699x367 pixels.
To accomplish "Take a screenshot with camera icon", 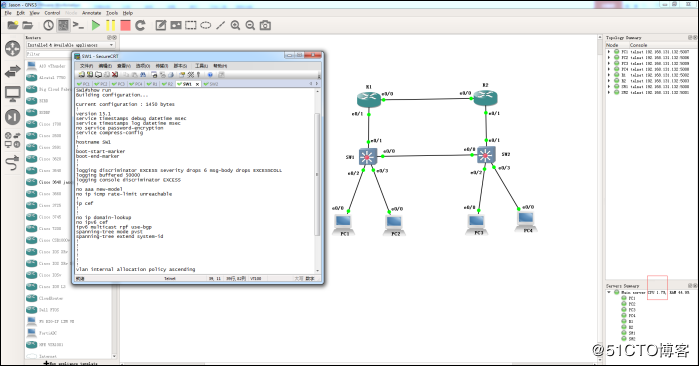I will (x=265, y=25).
